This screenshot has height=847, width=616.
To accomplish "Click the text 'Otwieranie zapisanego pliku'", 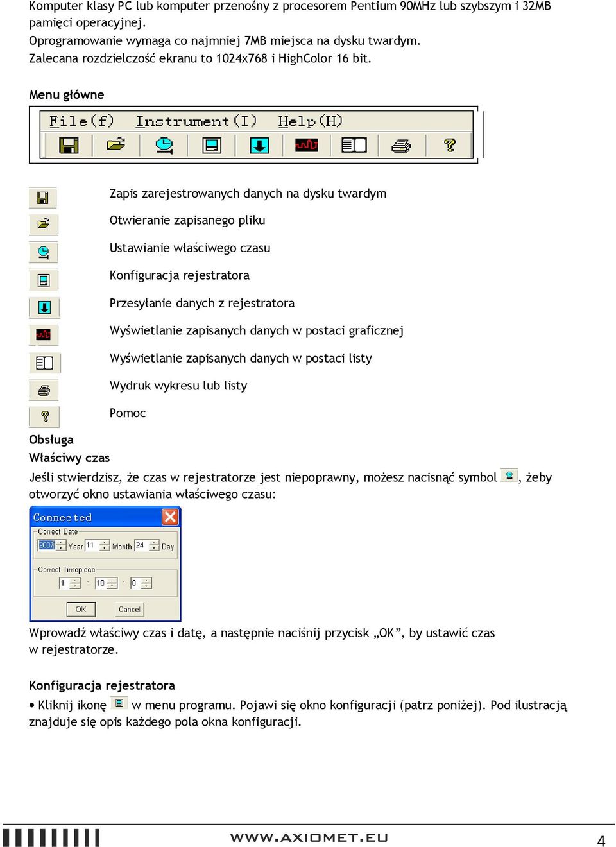I will [x=187, y=220].
